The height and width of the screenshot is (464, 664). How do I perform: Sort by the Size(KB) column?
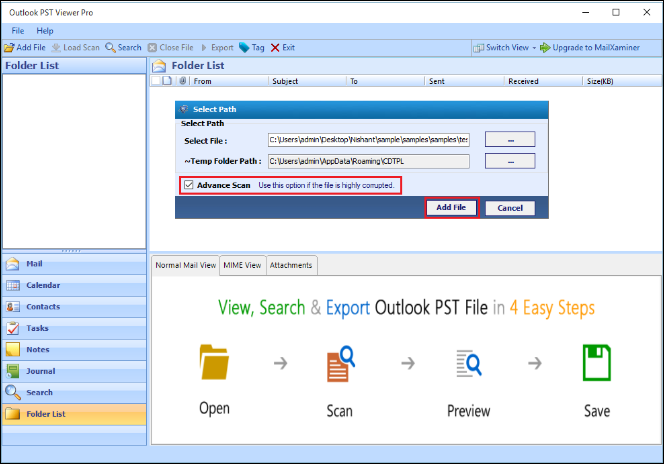coord(622,81)
